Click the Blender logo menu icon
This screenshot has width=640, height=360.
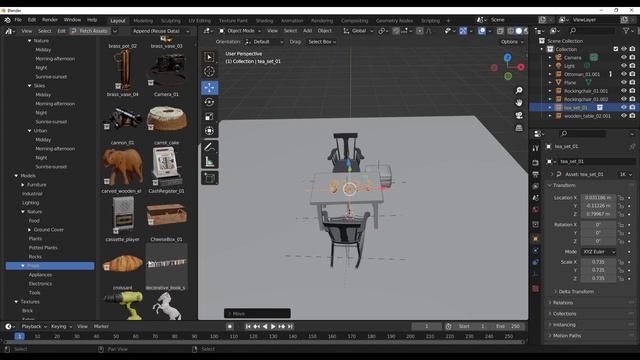7,20
